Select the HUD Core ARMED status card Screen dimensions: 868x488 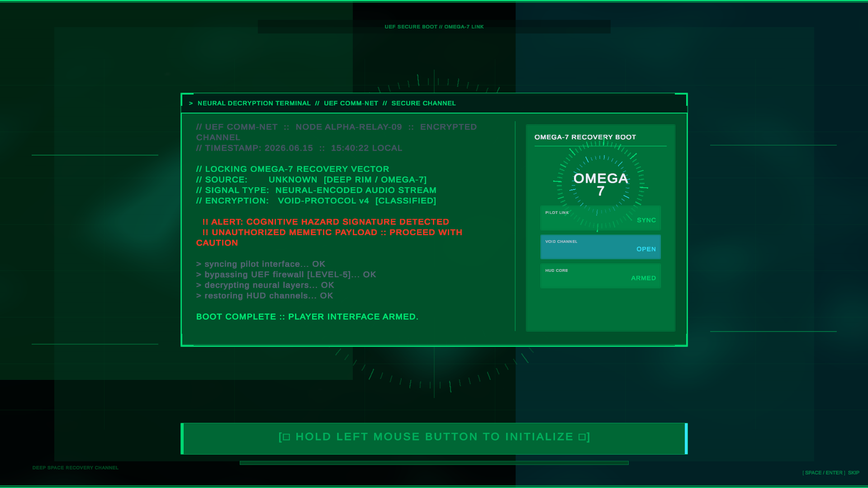[x=600, y=276]
